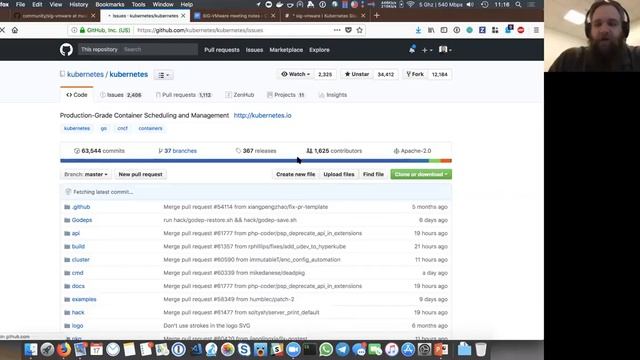Screen dimensions: 640x360
Task: Bookmark page with the star icon
Action: (360, 30)
